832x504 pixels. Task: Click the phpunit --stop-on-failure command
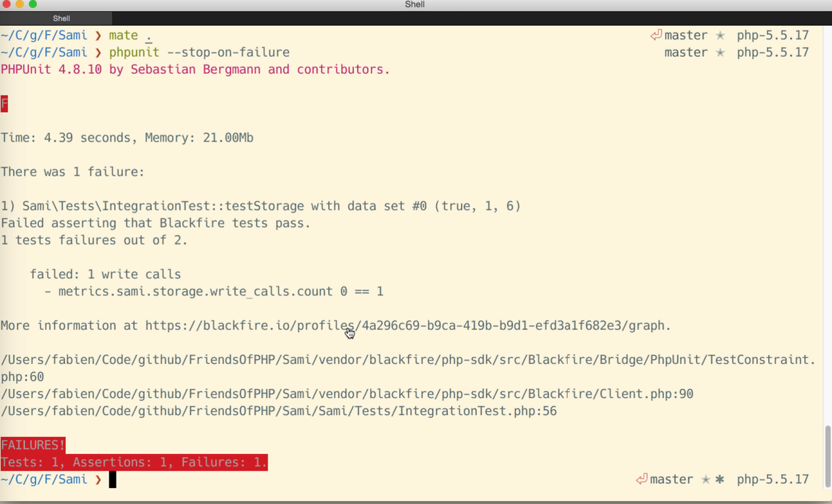tap(199, 53)
